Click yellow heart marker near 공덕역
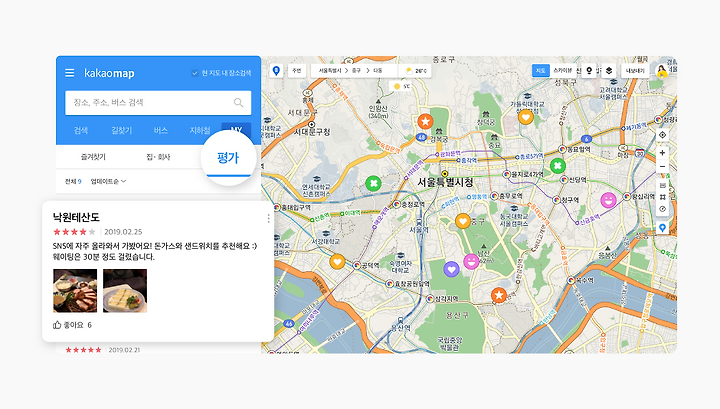Screen dimensions: 720x409 (338, 262)
